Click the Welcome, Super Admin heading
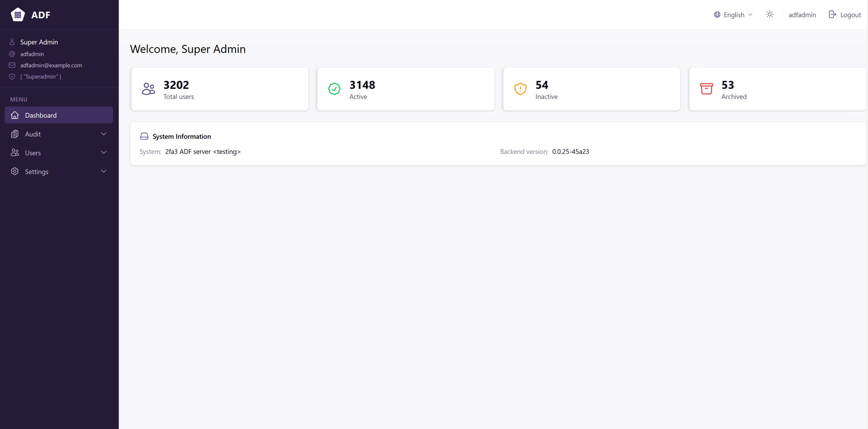This screenshot has height=429, width=868. [188, 49]
